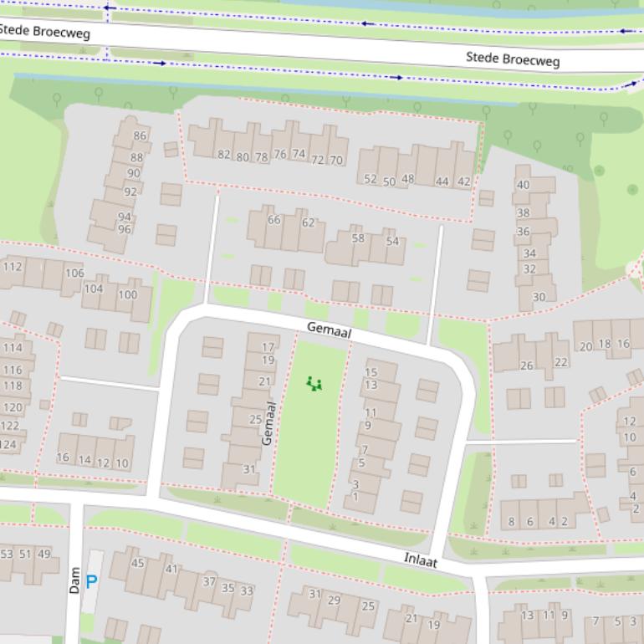Screen dimensions: 644x644
Task: Click the Dam street label
Action: pos(74,580)
